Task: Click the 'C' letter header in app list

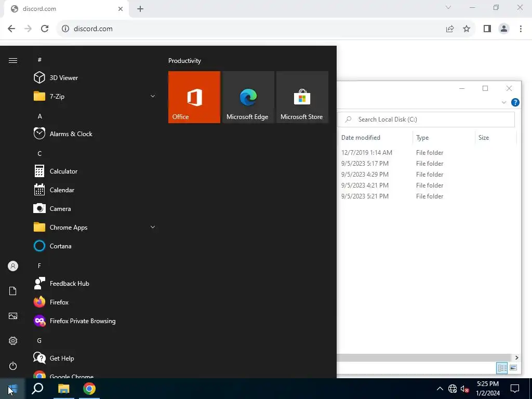Action: (x=39, y=153)
